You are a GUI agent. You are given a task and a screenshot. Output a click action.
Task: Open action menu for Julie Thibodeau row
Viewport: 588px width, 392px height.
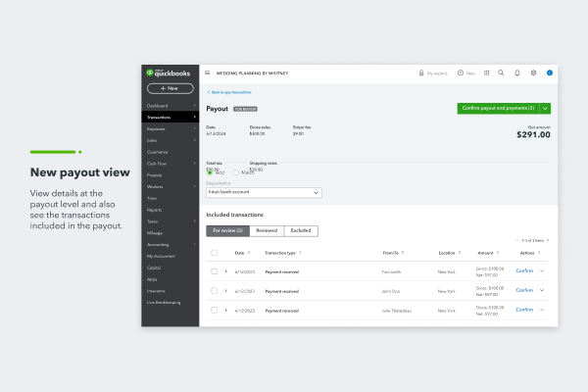(x=542, y=310)
